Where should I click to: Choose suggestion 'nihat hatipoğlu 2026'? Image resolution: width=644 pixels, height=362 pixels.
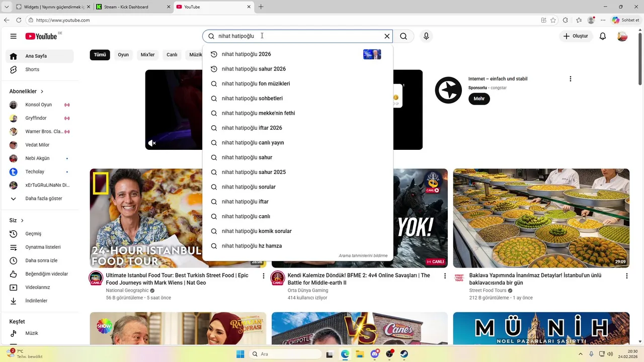[x=297, y=54]
